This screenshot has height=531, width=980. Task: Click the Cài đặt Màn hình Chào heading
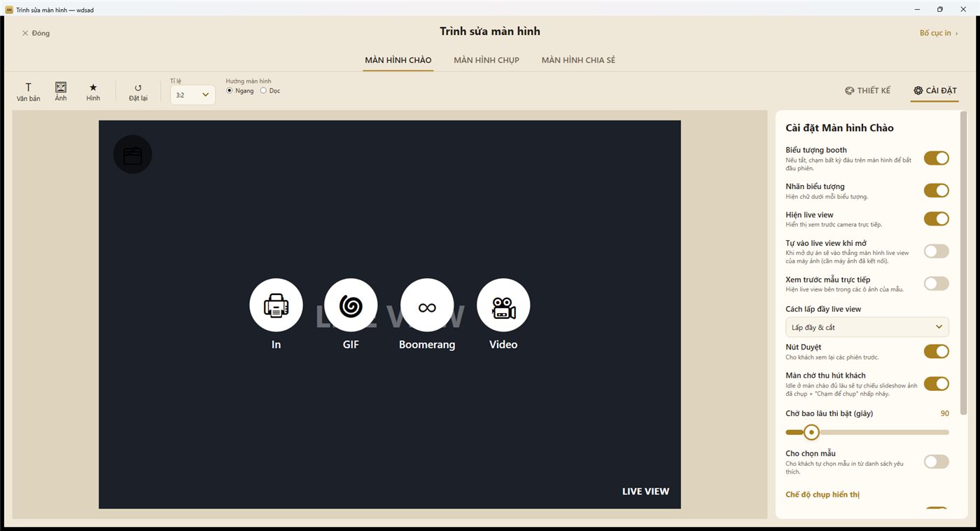point(839,127)
